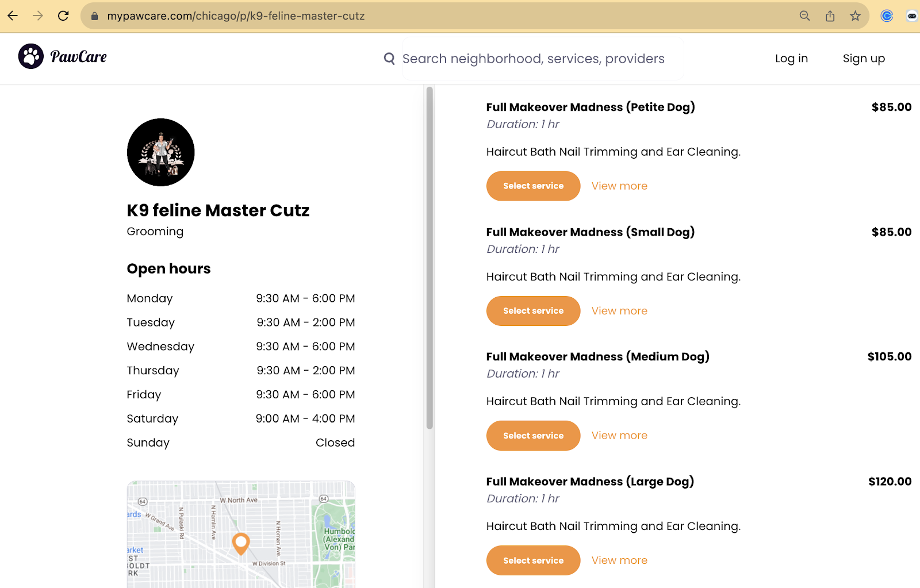Bookmark this page with star icon
This screenshot has width=920, height=588.
(x=855, y=16)
